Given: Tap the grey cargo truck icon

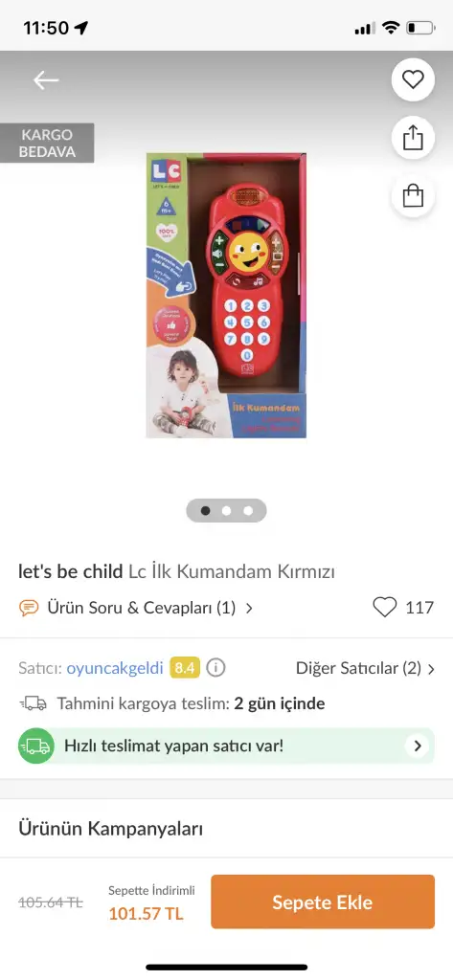Looking at the screenshot, I should point(34,703).
